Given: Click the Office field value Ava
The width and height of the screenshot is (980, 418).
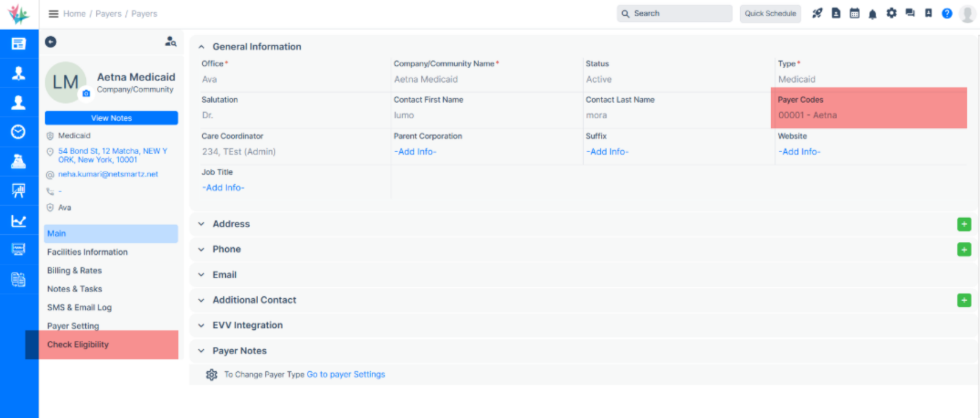Looking at the screenshot, I should [x=209, y=79].
